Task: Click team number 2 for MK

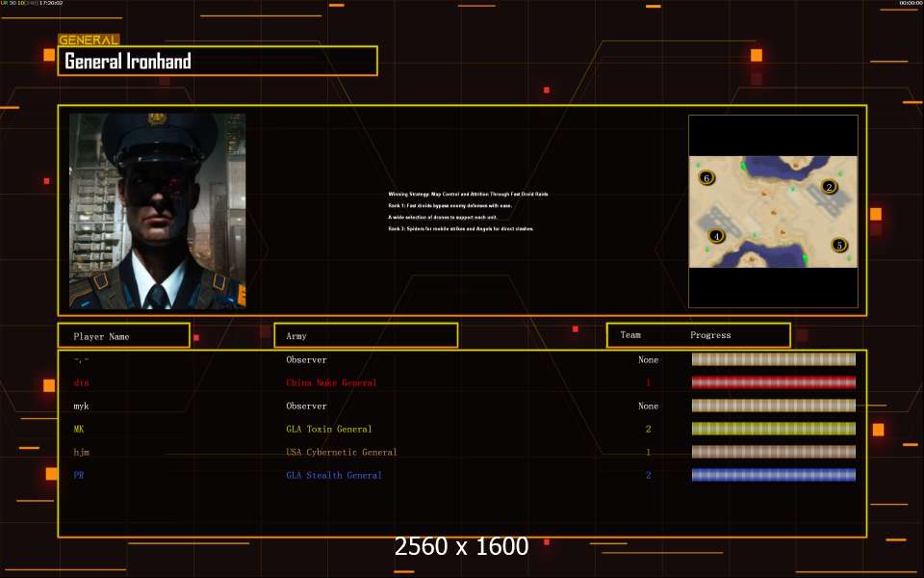Action: 648,429
